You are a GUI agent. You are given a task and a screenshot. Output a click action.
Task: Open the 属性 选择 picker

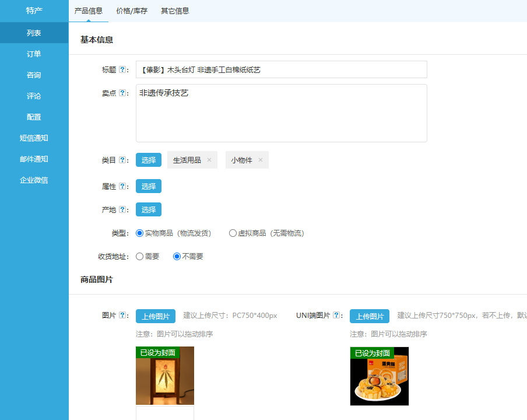(149, 187)
